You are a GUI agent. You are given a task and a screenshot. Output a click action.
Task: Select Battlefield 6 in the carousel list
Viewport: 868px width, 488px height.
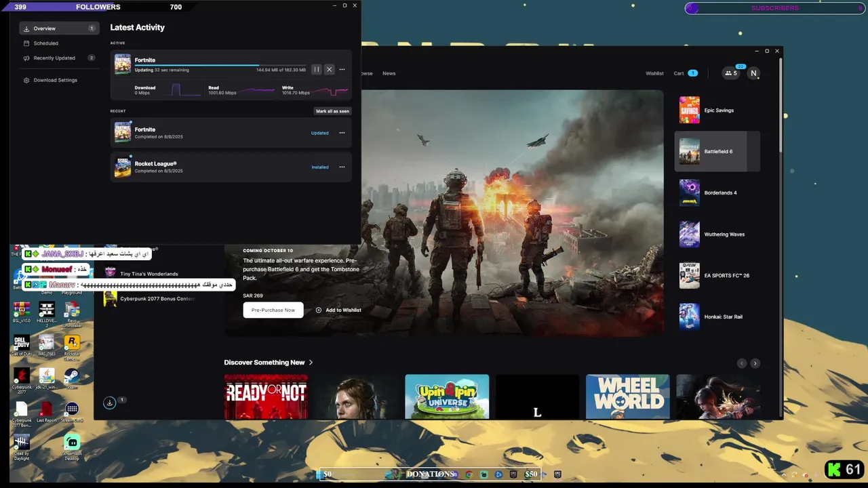click(717, 152)
